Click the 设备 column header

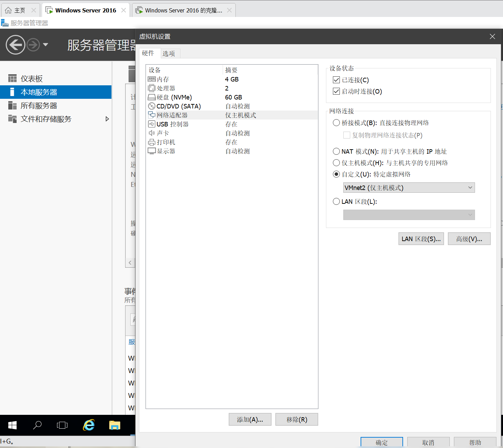[x=184, y=70]
